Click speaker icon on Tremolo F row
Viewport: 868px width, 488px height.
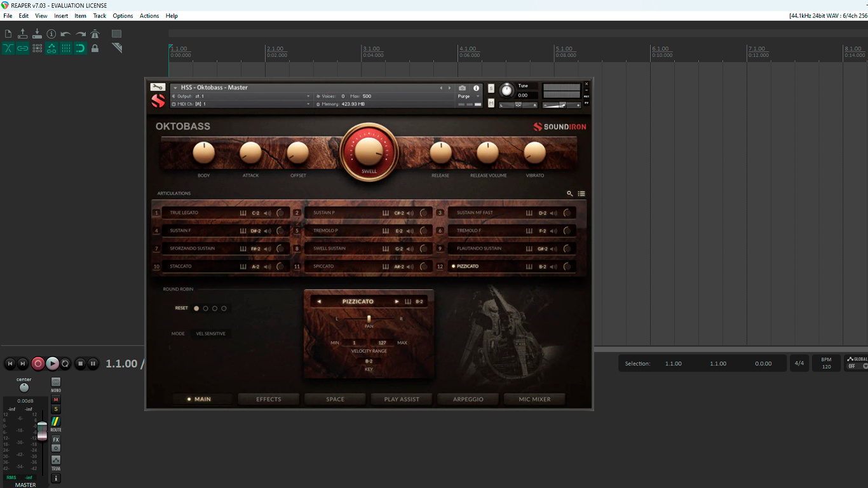(x=553, y=231)
